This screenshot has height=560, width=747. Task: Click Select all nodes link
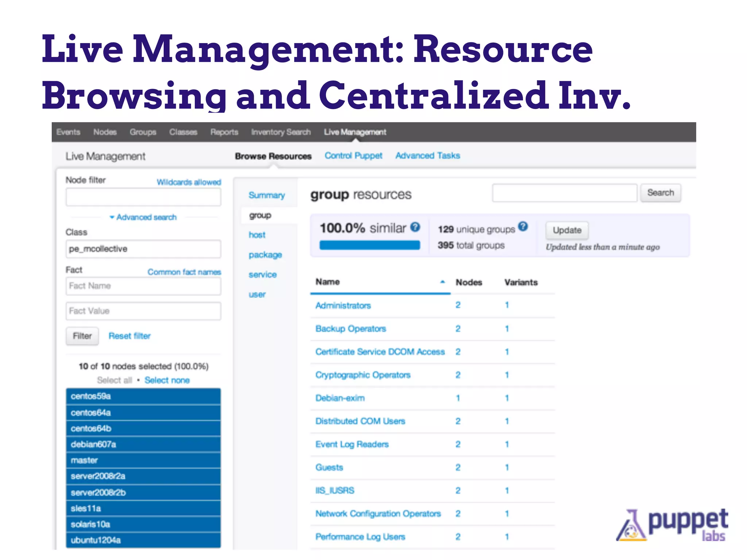pos(114,380)
